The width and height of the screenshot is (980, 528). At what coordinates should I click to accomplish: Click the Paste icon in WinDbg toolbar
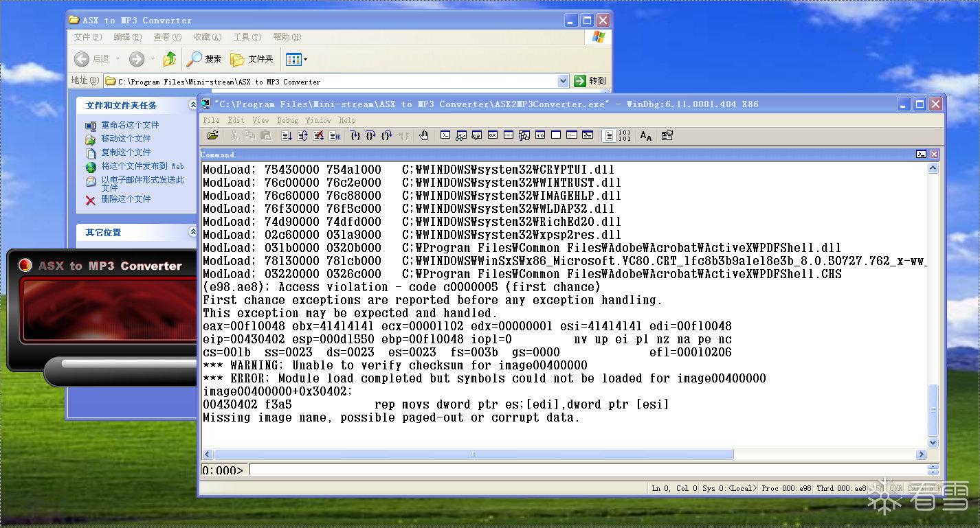click(x=266, y=135)
